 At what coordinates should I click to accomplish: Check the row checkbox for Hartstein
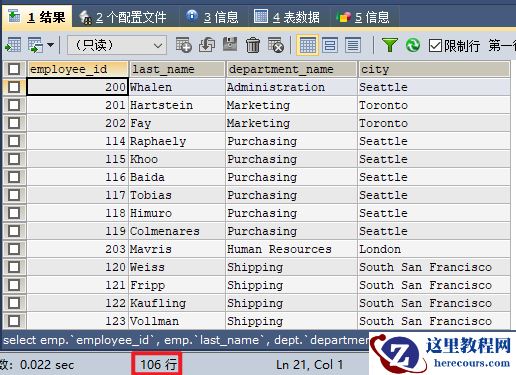(x=14, y=105)
